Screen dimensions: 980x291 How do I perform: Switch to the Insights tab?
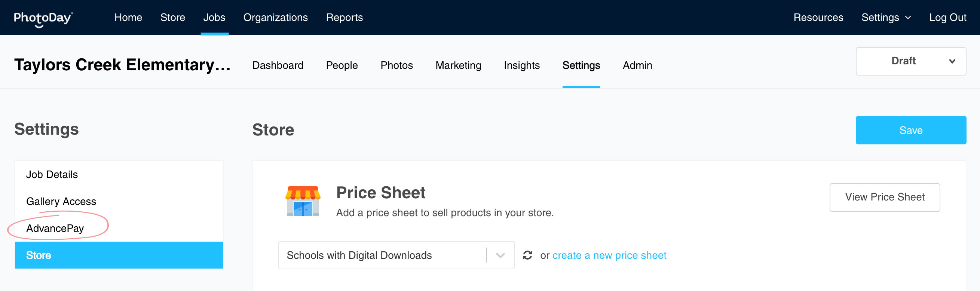(x=521, y=65)
